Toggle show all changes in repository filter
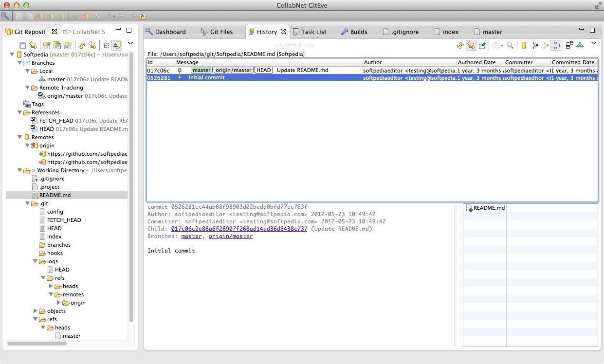 coord(524,45)
